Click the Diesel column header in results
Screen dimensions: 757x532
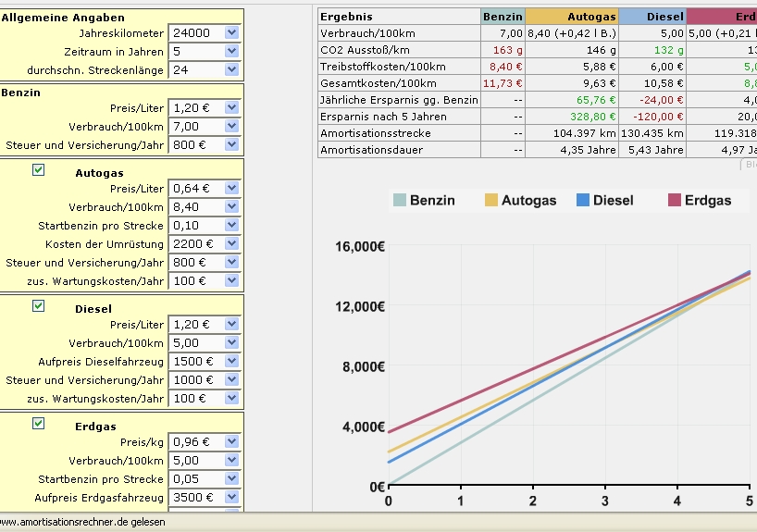tap(652, 17)
